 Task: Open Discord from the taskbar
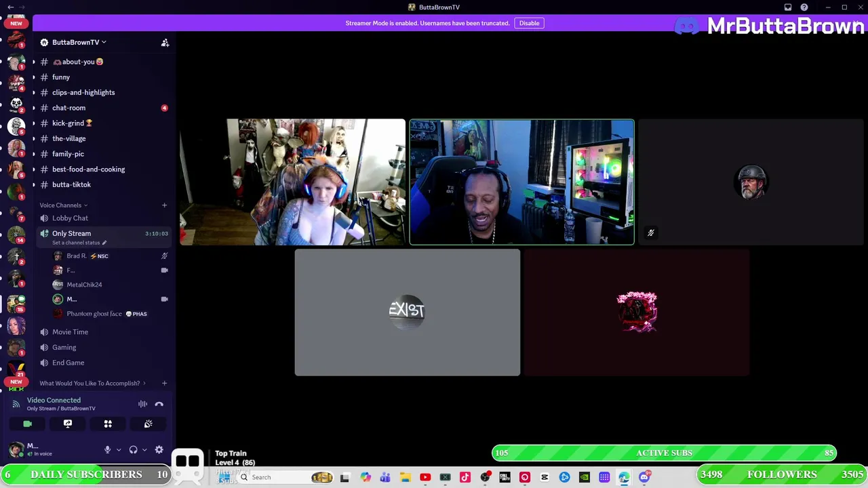click(644, 477)
